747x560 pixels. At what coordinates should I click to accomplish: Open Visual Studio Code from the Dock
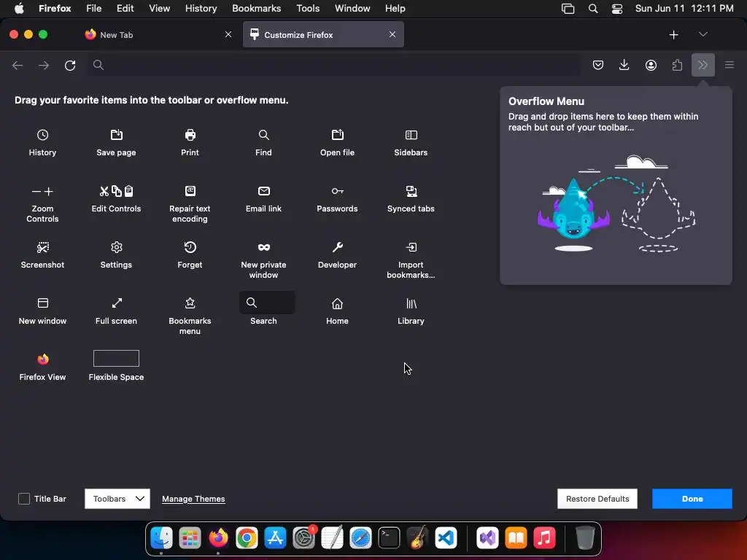click(x=446, y=538)
